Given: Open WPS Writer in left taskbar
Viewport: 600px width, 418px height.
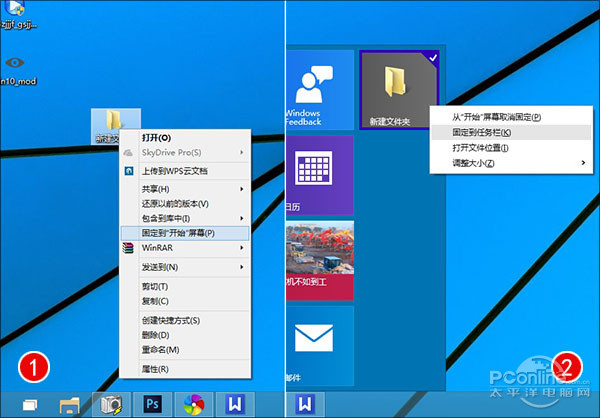Looking at the screenshot, I should pos(235,405).
